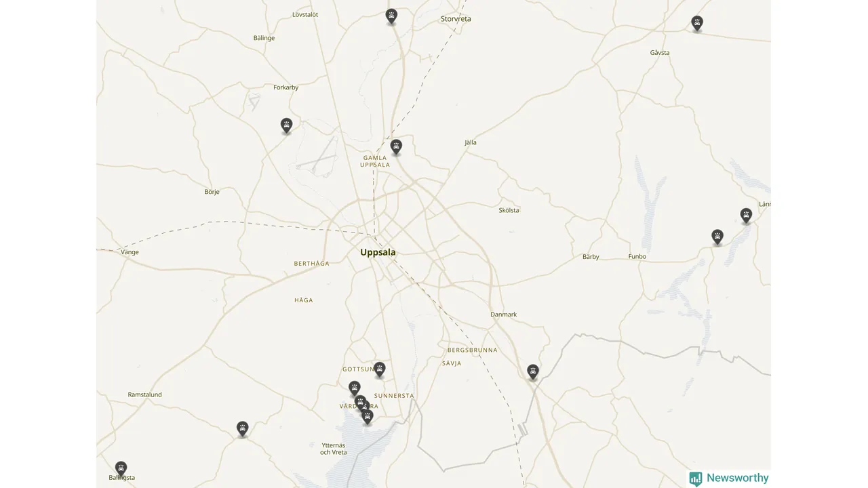
Task: Select the Sunnersta place label
Action: tap(394, 396)
